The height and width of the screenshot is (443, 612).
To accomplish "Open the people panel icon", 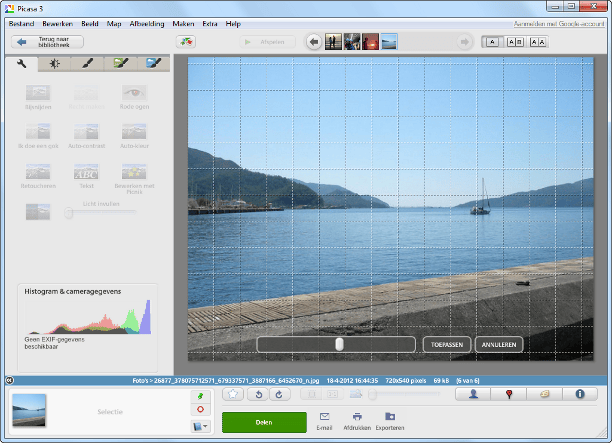I will coord(473,394).
